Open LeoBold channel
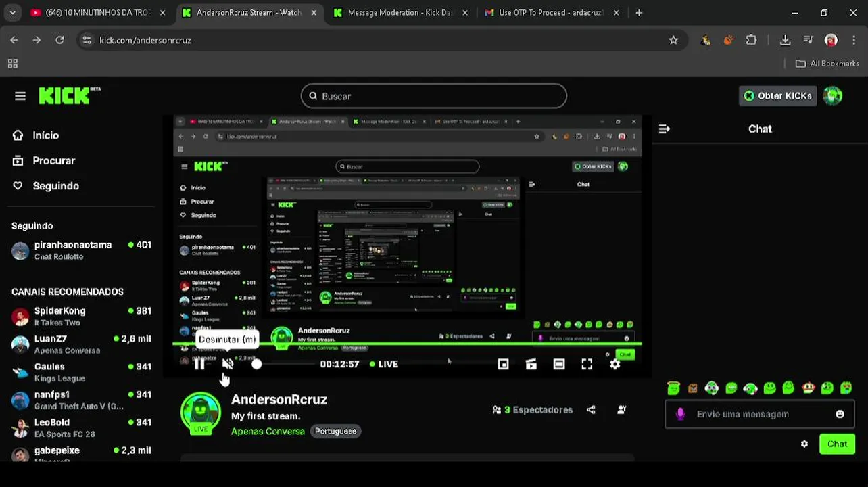Viewport: 868px width, 487px height. [81, 427]
